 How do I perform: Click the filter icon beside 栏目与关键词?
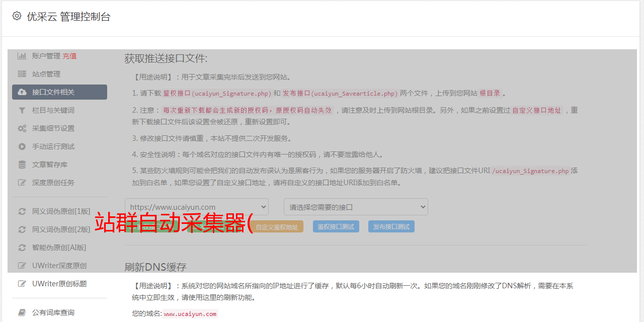tap(22, 110)
